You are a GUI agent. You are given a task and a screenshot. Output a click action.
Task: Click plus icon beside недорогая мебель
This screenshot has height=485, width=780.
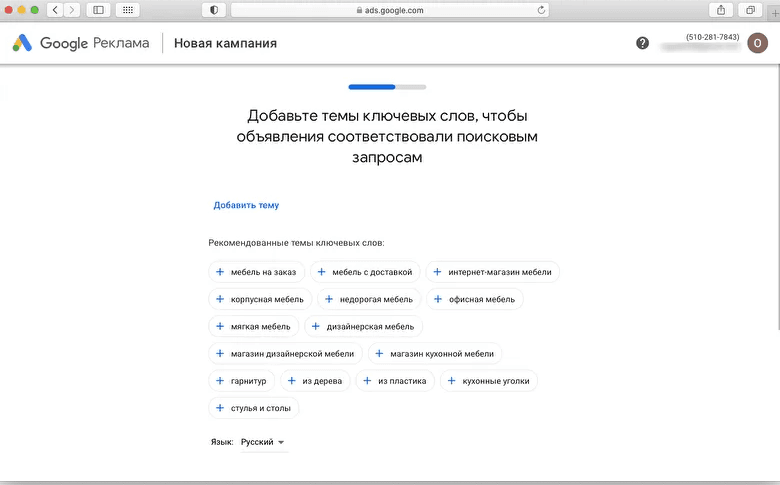[329, 299]
